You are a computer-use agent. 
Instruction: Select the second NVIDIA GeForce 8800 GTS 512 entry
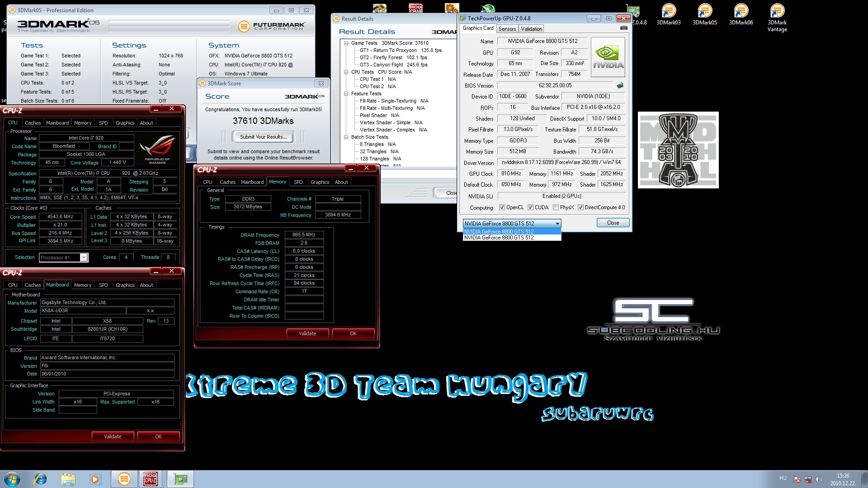tap(512, 238)
